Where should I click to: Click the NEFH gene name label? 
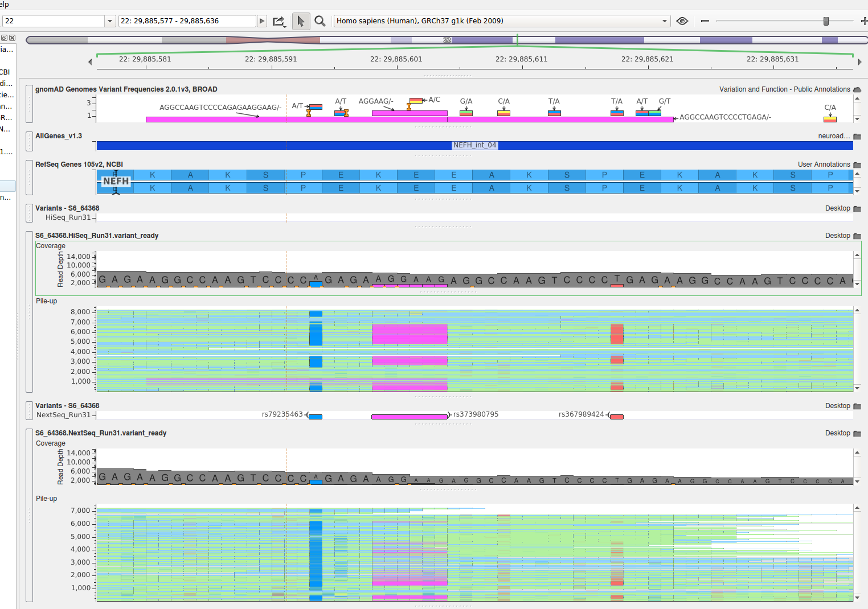[116, 181]
